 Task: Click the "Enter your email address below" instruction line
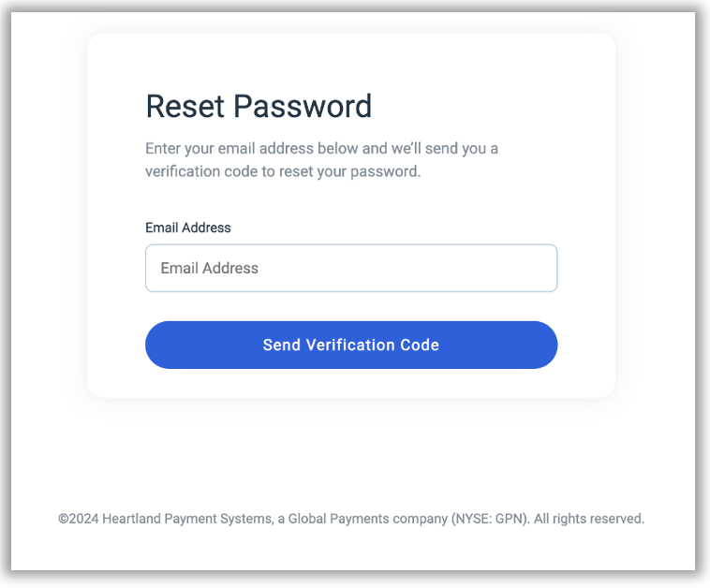(x=321, y=148)
